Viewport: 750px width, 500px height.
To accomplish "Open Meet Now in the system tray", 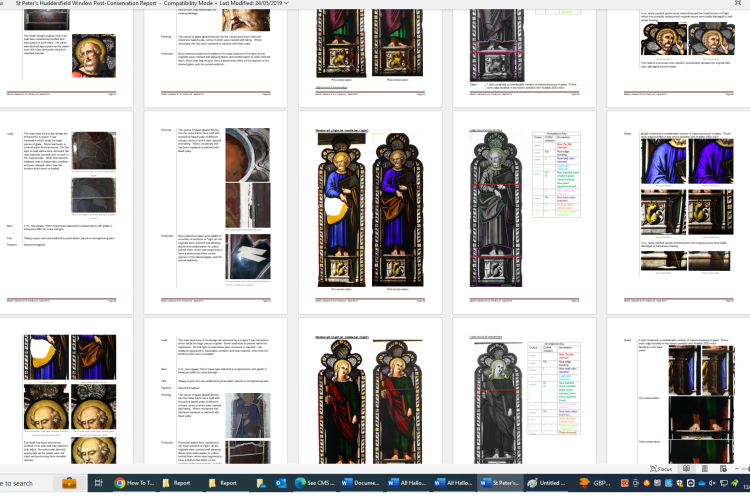I will point(636,483).
